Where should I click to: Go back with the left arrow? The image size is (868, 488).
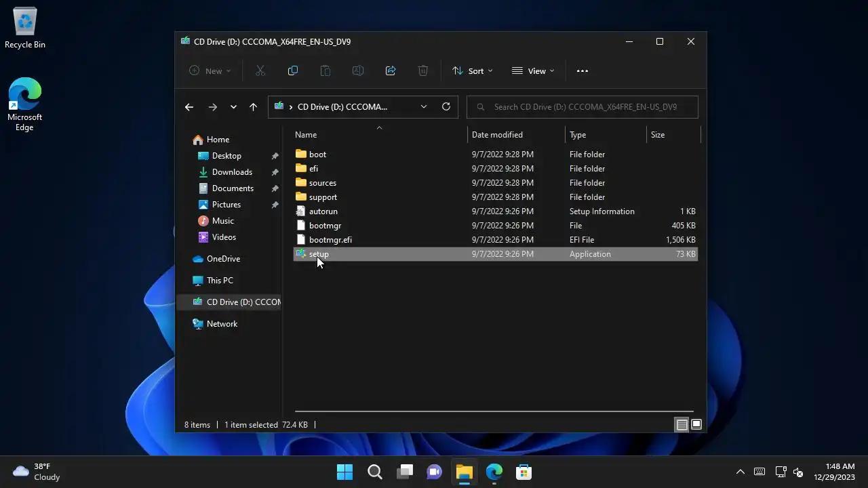(189, 107)
